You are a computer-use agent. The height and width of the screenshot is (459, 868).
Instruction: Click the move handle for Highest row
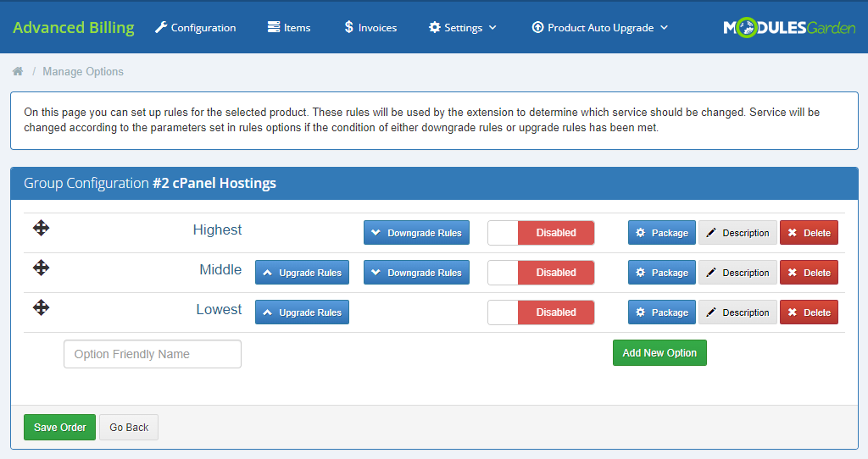click(41, 228)
